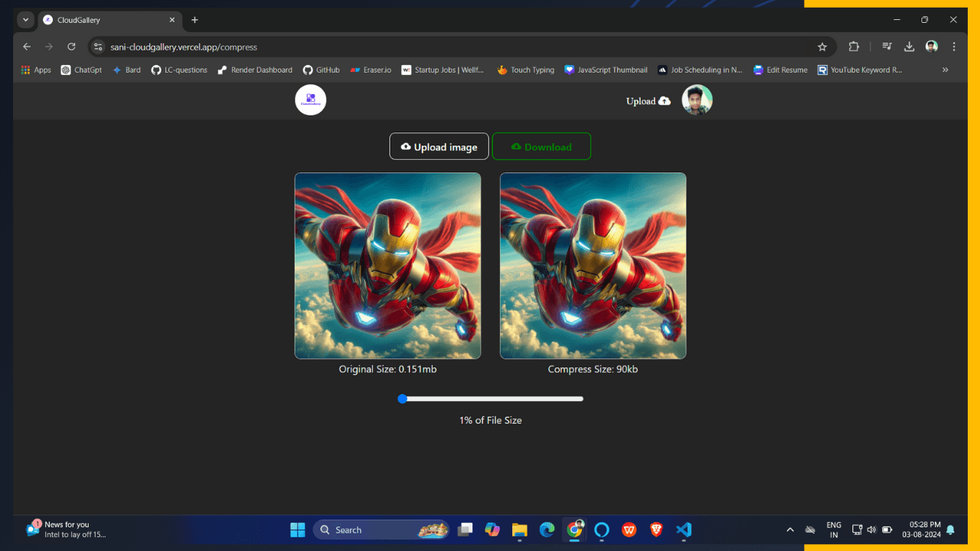Image resolution: width=980 pixels, height=551 pixels.
Task: Click the Download button
Action: coord(541,146)
